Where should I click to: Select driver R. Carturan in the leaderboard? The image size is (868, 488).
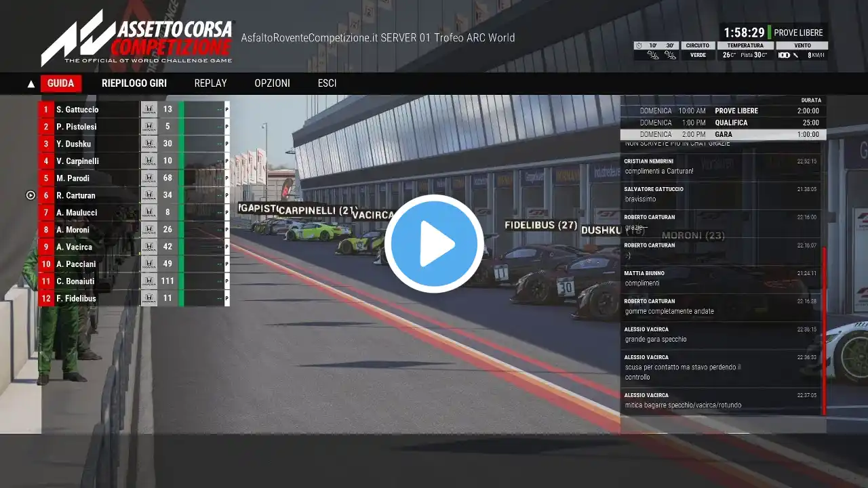point(76,195)
